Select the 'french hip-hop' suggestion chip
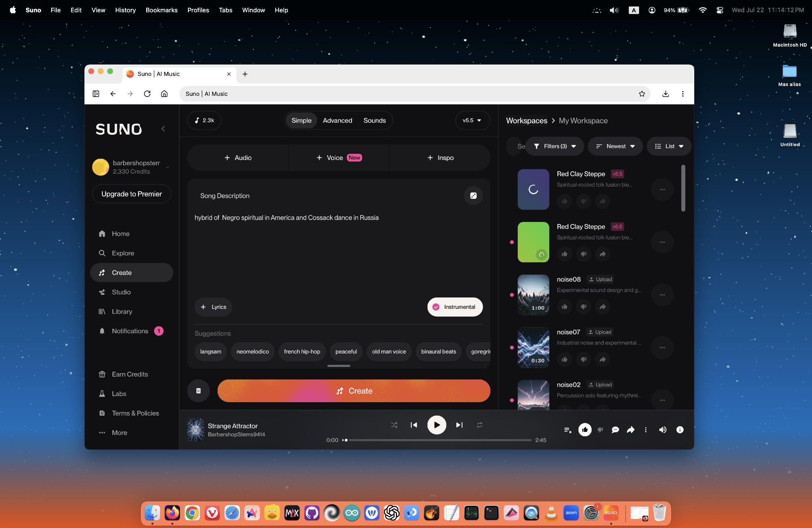Screen dimensions: 812x528 302,351
